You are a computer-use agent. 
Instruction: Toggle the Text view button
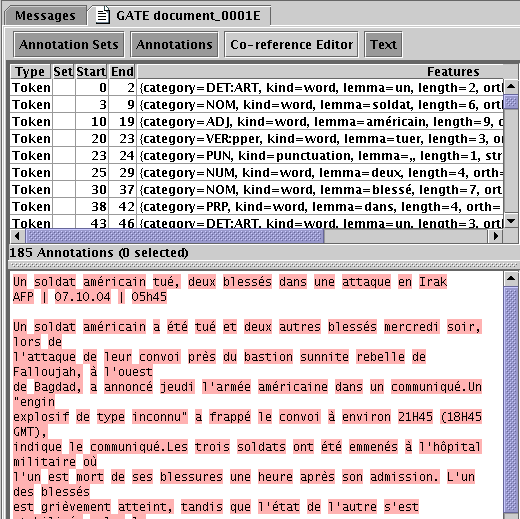pyautogui.click(x=383, y=44)
